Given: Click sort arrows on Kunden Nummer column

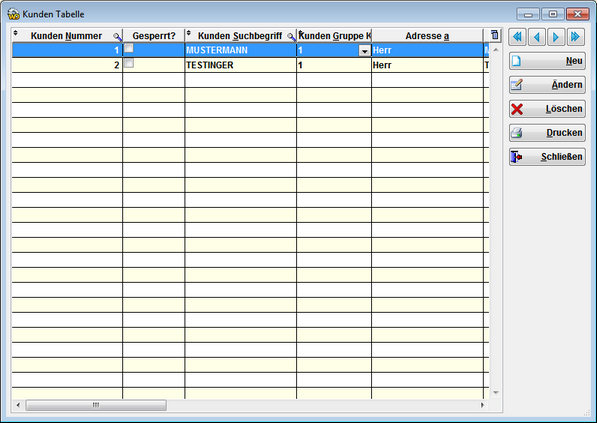Looking at the screenshot, I should pos(16,33).
